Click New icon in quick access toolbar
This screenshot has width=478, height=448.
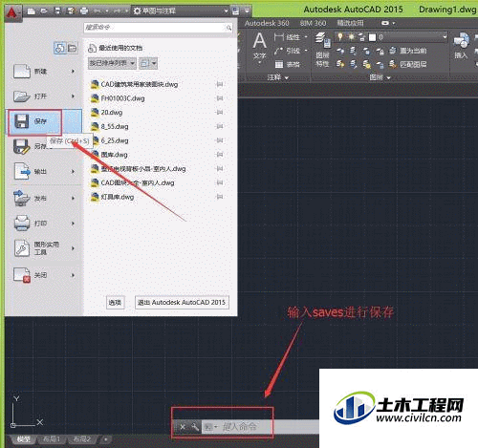32,11
